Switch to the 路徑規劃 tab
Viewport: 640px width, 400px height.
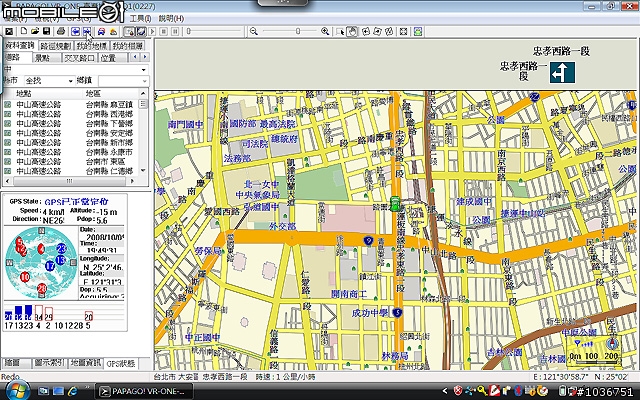[x=56, y=46]
